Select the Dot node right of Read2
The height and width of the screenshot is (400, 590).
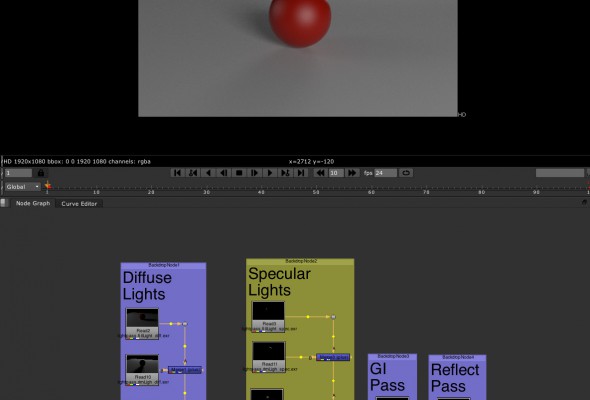click(x=185, y=324)
